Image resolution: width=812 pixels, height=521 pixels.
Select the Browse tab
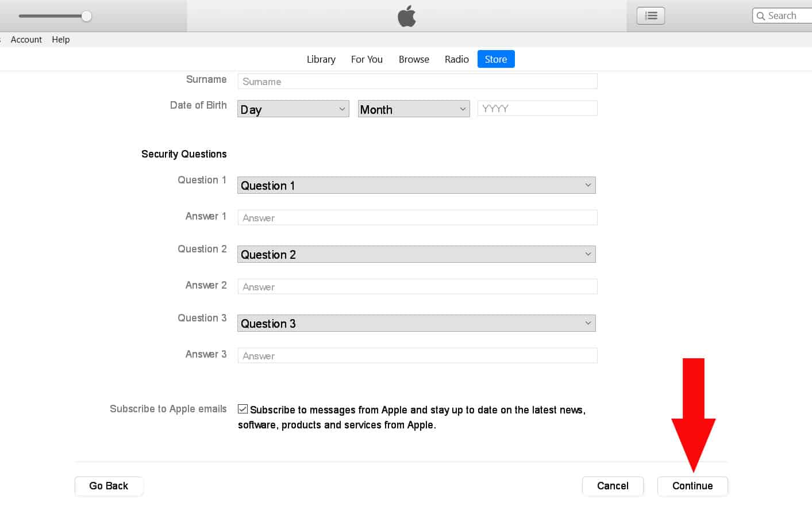point(414,59)
